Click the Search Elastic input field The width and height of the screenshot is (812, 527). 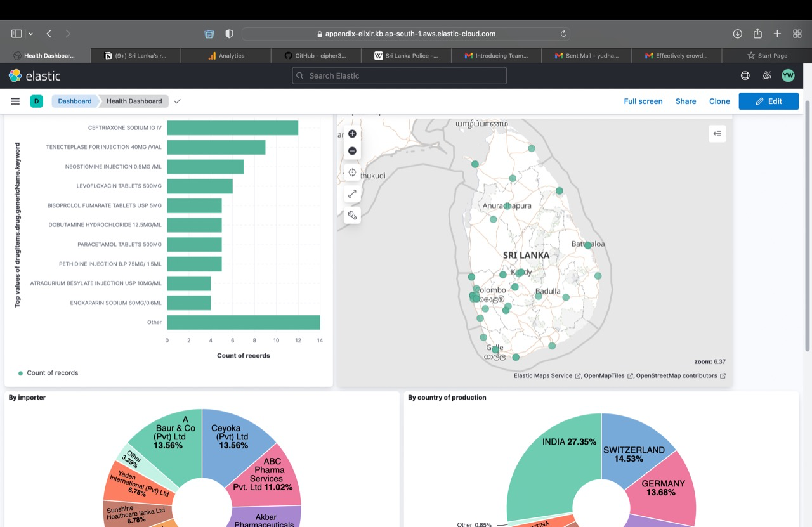(x=400, y=76)
